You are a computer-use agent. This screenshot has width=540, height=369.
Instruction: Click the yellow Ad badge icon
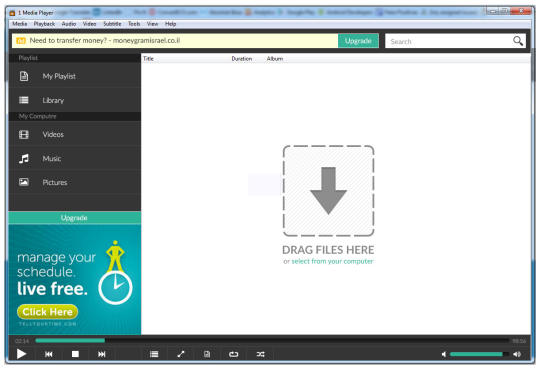[21, 41]
